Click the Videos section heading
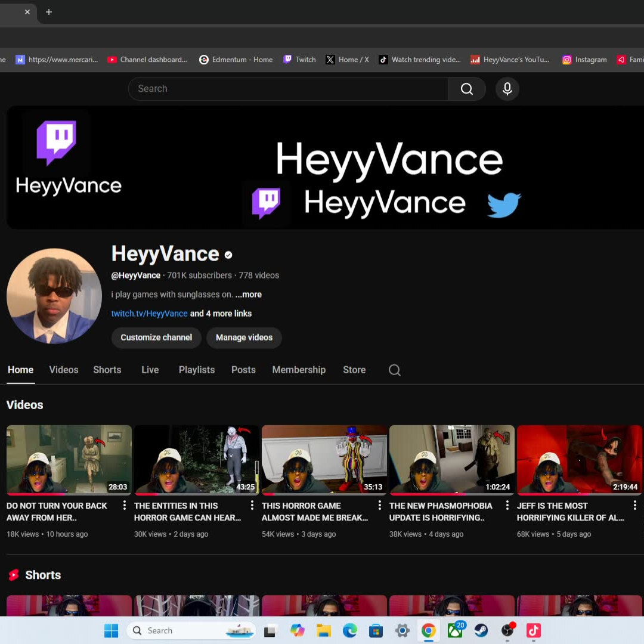Image resolution: width=644 pixels, height=644 pixels. click(x=24, y=405)
